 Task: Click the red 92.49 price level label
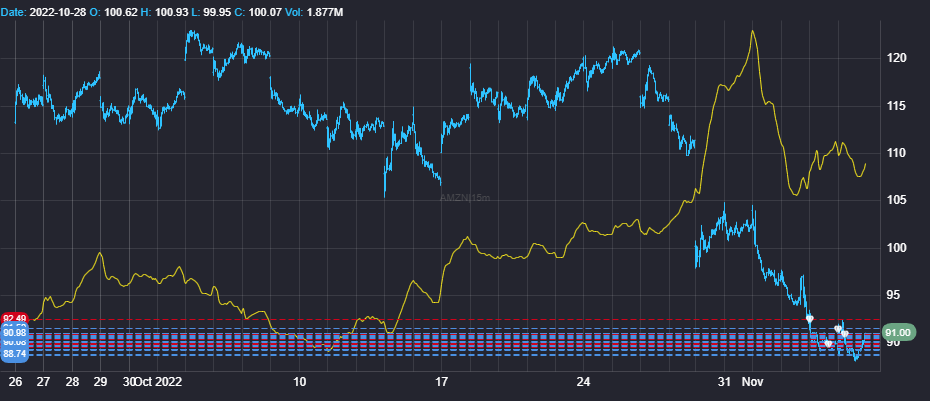click(14, 319)
